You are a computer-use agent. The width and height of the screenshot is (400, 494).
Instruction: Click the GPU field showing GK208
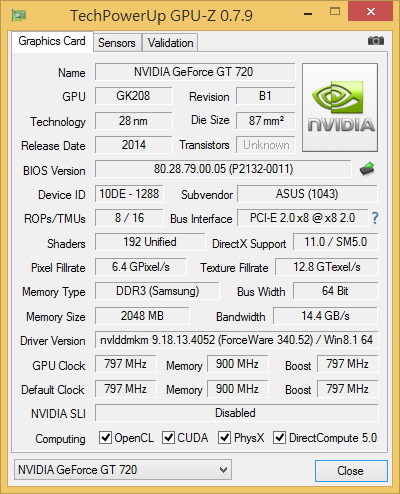134,96
